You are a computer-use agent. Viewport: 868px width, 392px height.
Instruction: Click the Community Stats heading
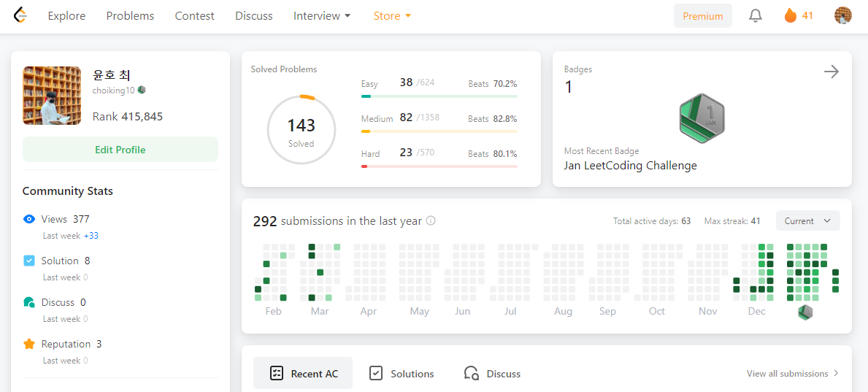pyautogui.click(x=68, y=191)
